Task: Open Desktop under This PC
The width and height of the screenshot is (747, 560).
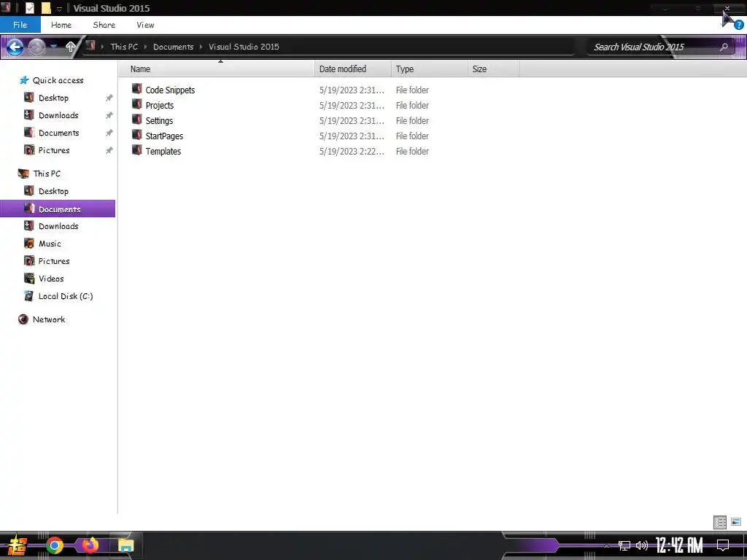Action: [x=53, y=191]
